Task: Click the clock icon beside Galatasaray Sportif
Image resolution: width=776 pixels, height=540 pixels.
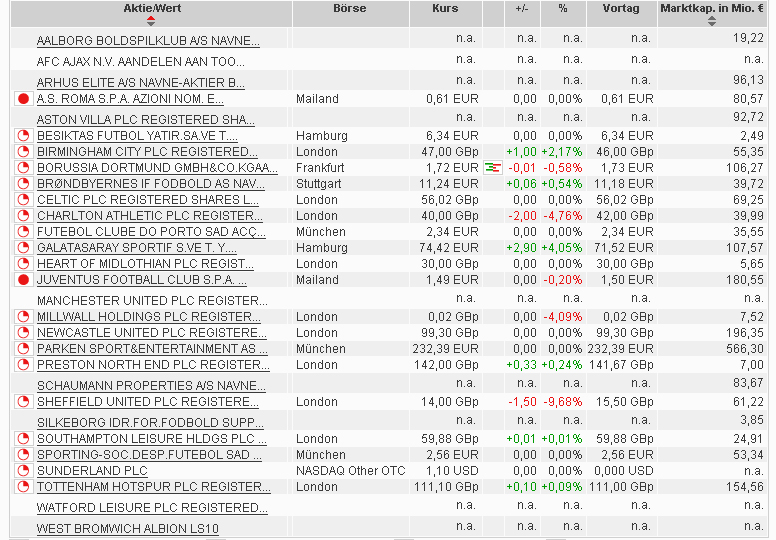Action: point(23,247)
